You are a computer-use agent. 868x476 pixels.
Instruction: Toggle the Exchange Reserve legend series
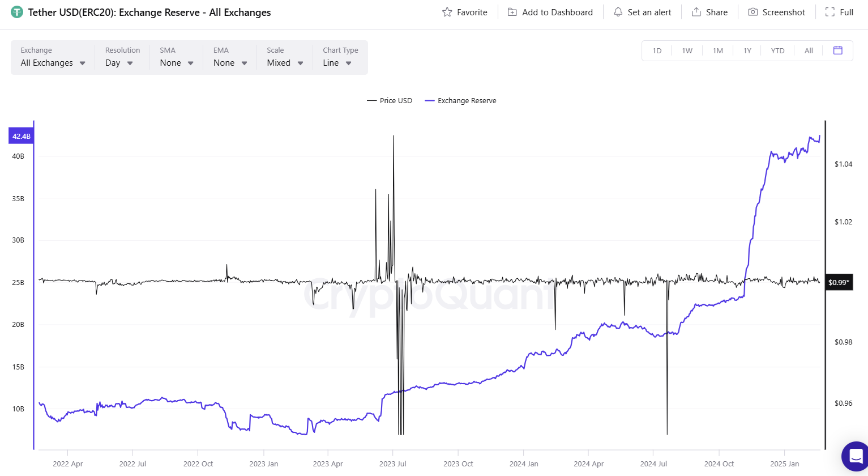tap(460, 101)
